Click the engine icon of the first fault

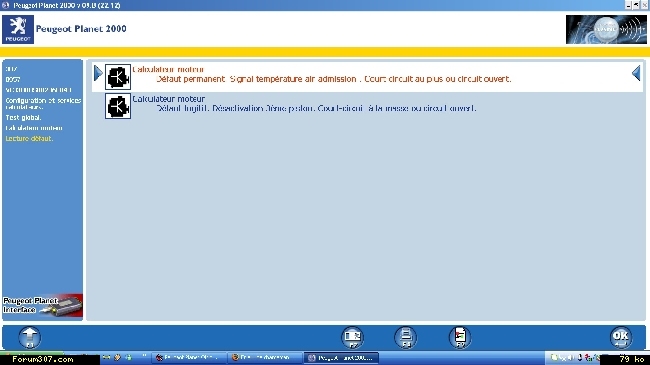pos(118,77)
